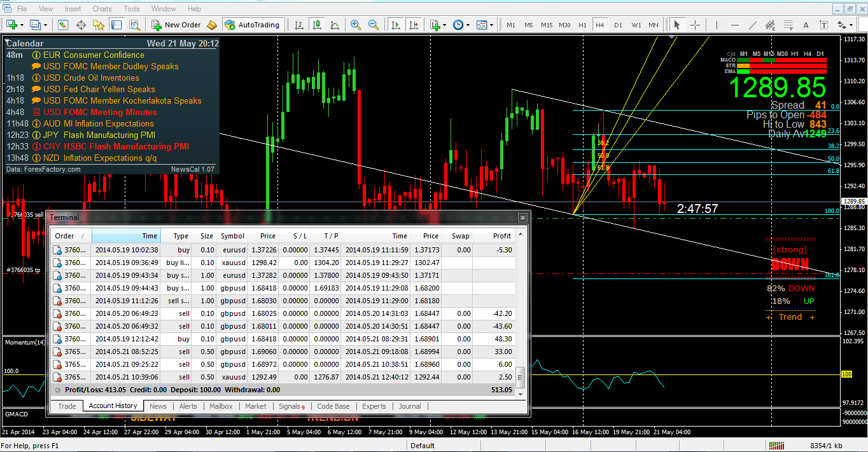
Task: Select the standard cursor tool
Action: (677, 25)
